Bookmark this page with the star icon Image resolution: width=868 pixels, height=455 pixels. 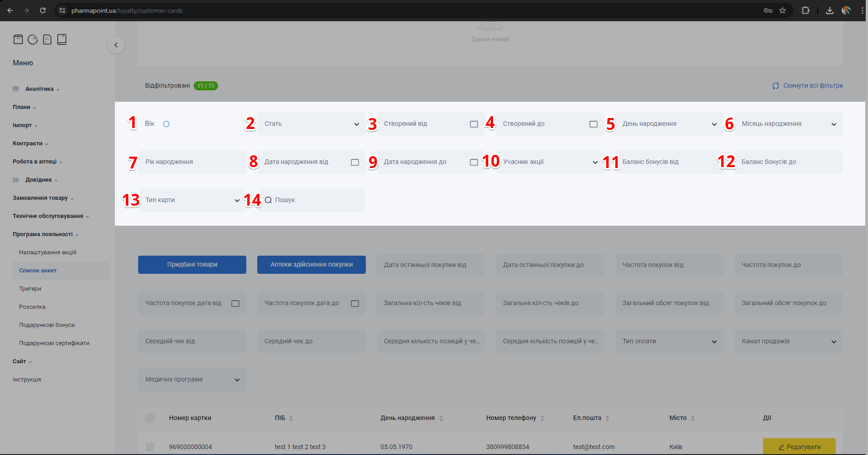coord(783,10)
